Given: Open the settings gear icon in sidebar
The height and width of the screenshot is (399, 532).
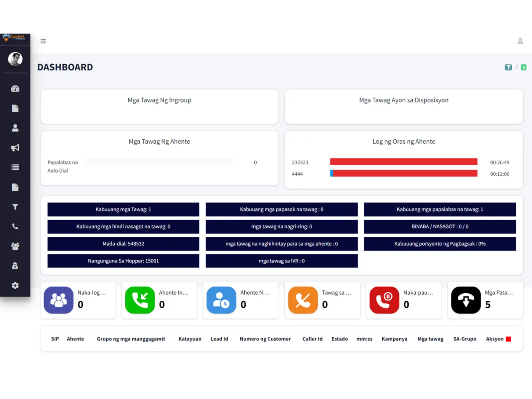Looking at the screenshot, I should [15, 286].
